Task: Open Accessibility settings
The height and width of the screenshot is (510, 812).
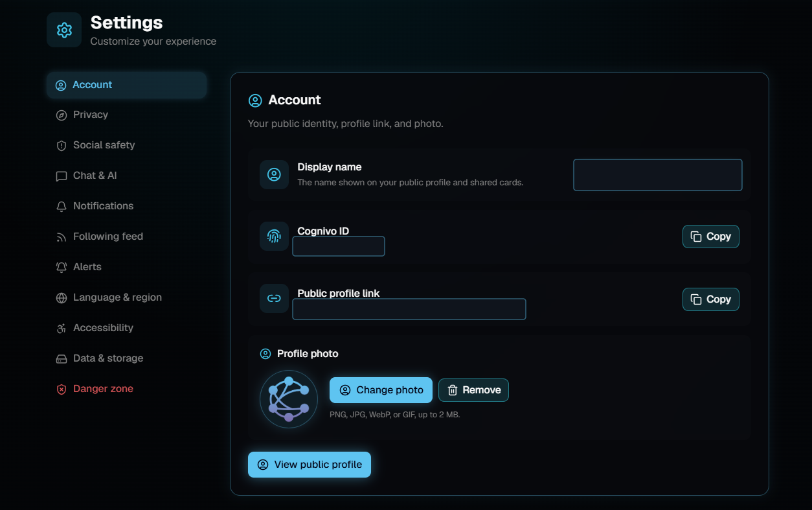Action: tap(127, 328)
